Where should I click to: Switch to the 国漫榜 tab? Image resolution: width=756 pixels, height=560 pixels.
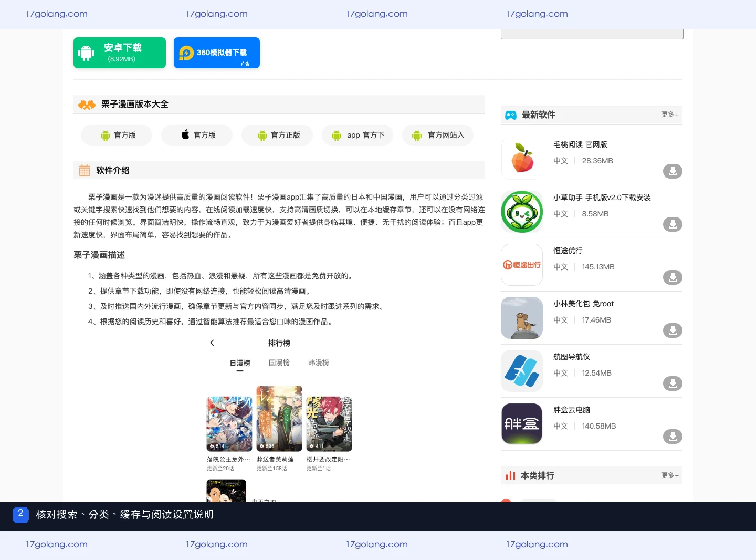[279, 362]
